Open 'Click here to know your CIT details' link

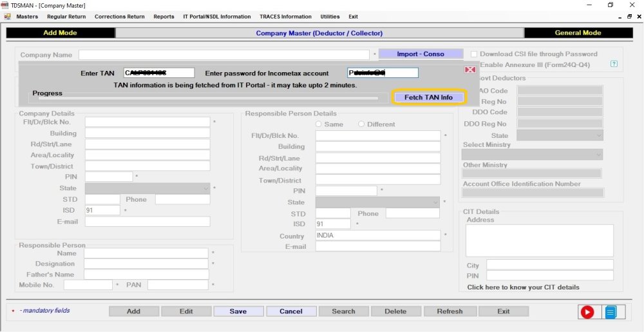523,288
